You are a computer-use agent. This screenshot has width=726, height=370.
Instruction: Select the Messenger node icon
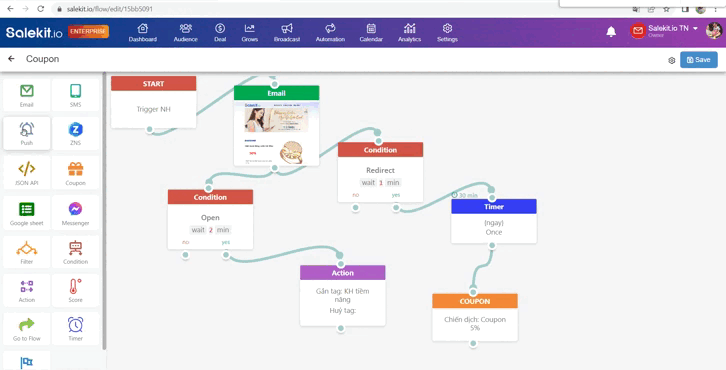click(75, 209)
